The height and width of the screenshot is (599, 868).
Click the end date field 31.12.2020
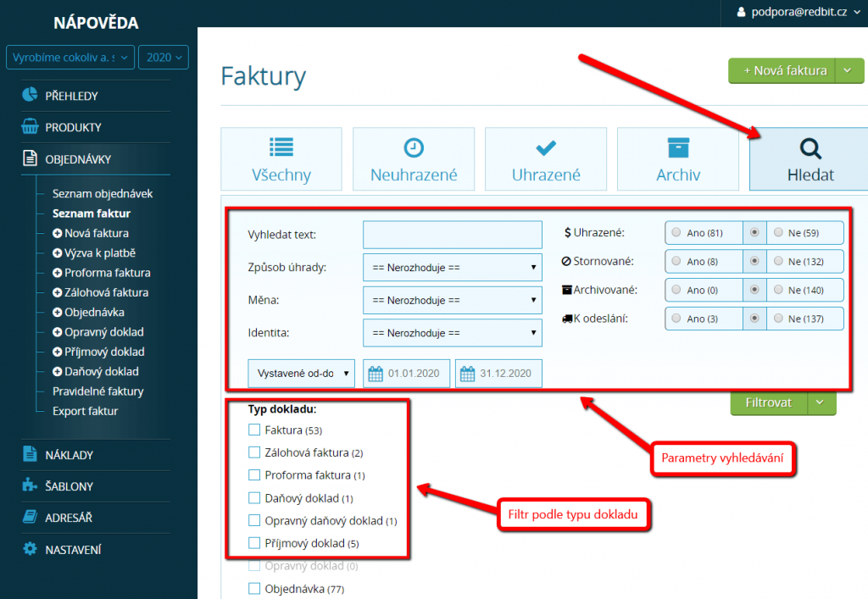click(498, 374)
